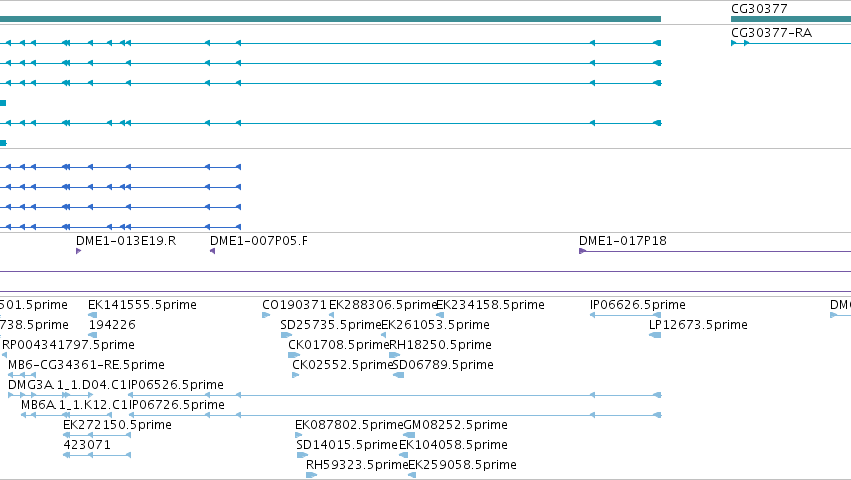Viewport: 851px width, 480px height.
Task: Click the RH18250.5prime label
Action: point(440,345)
